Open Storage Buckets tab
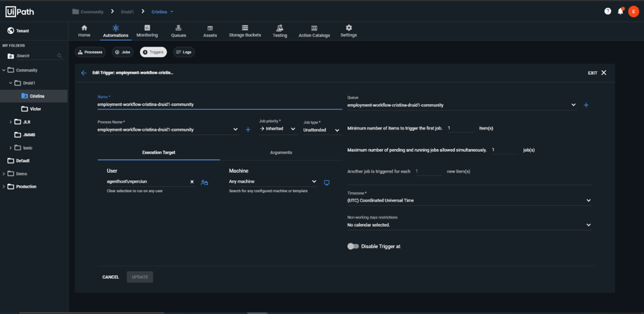The height and width of the screenshot is (314, 644). click(245, 31)
